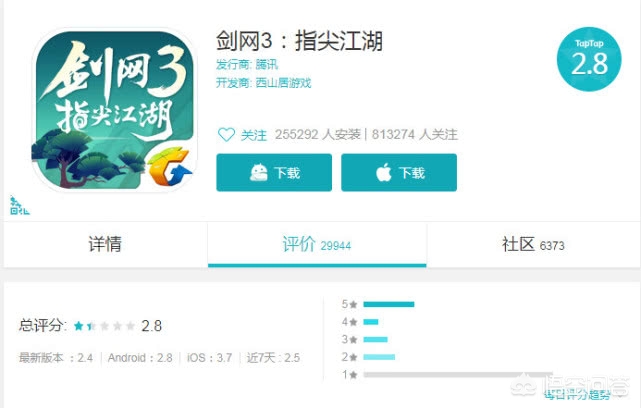Click the TapTap 2.8 rating badge
Viewport: 641px width, 408px height.
[589, 59]
